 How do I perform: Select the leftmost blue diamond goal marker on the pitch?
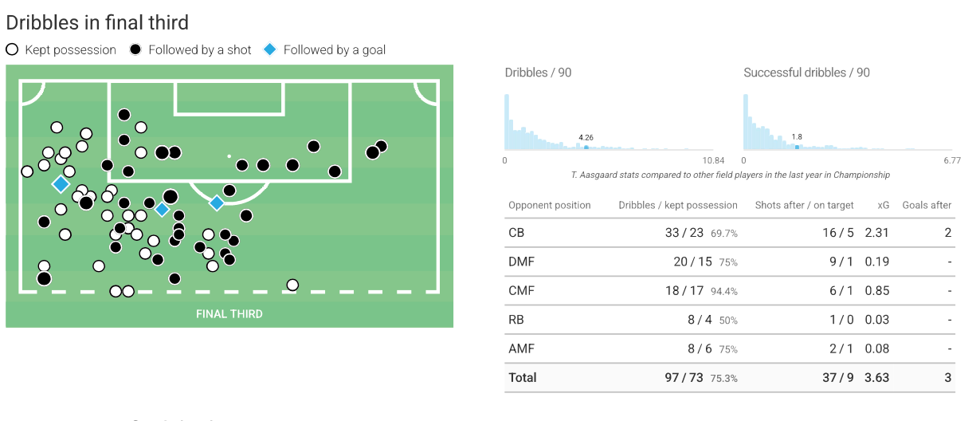tap(61, 184)
